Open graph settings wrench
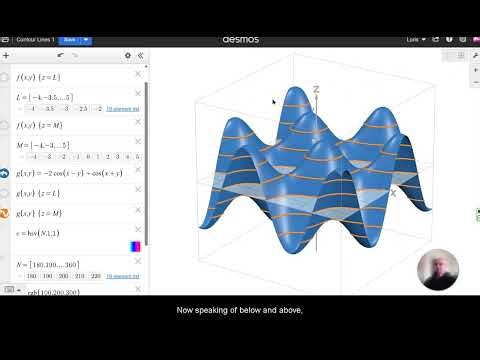The height and width of the screenshot is (360, 480). click(x=476, y=55)
